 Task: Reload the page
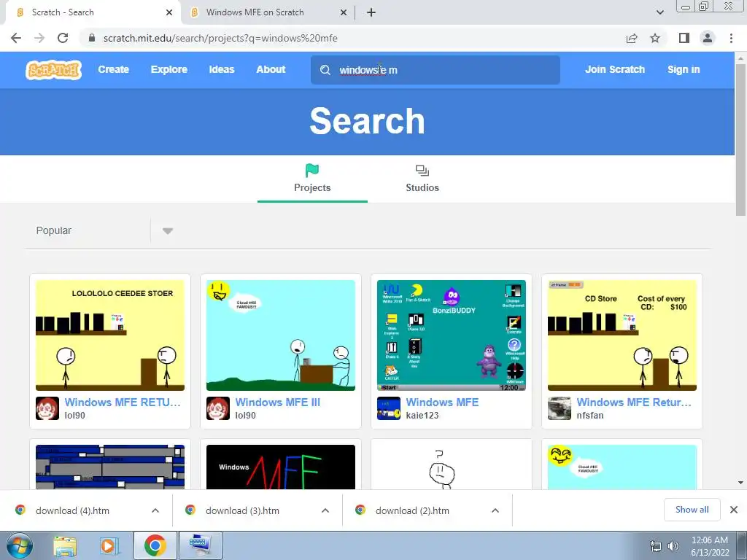(x=63, y=38)
